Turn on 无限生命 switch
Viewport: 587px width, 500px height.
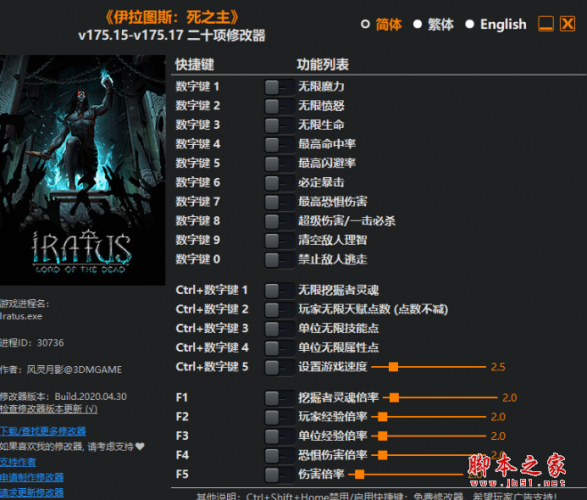[x=279, y=125]
